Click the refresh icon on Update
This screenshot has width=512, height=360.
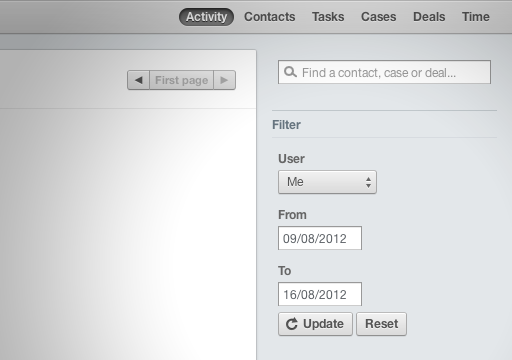coord(292,324)
